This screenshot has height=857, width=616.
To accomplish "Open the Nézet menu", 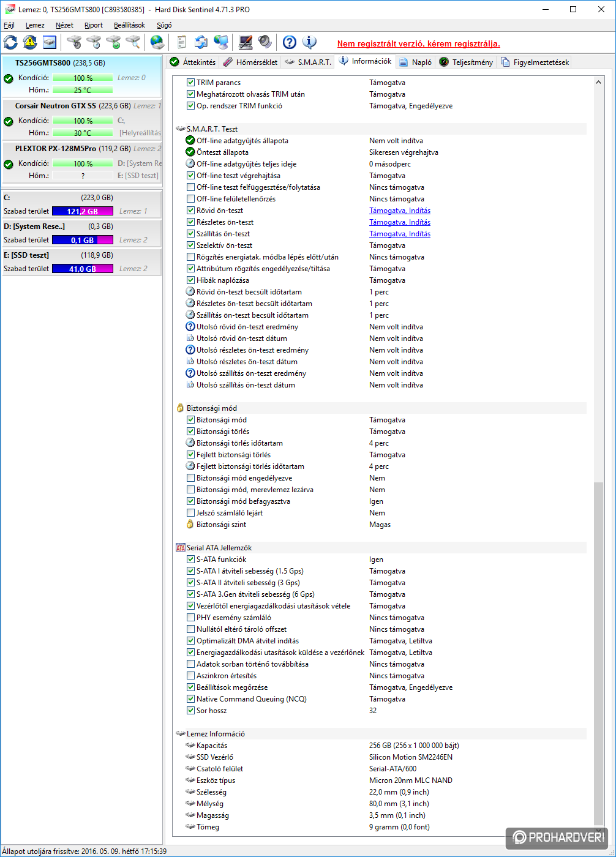I will pos(64,25).
